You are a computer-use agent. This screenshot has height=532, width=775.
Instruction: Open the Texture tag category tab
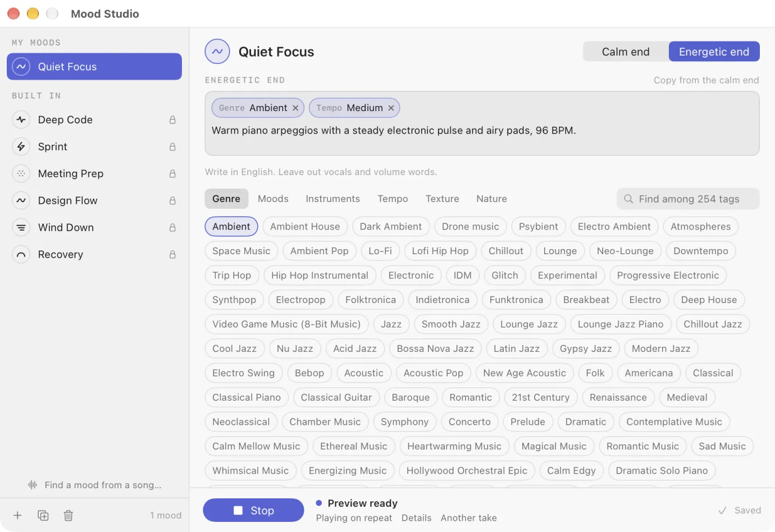click(x=442, y=199)
